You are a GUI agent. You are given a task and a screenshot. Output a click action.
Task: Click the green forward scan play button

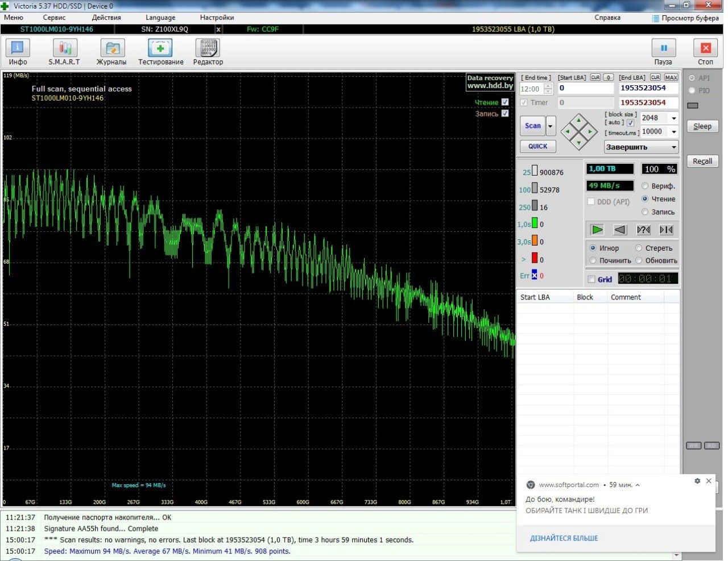coord(597,230)
